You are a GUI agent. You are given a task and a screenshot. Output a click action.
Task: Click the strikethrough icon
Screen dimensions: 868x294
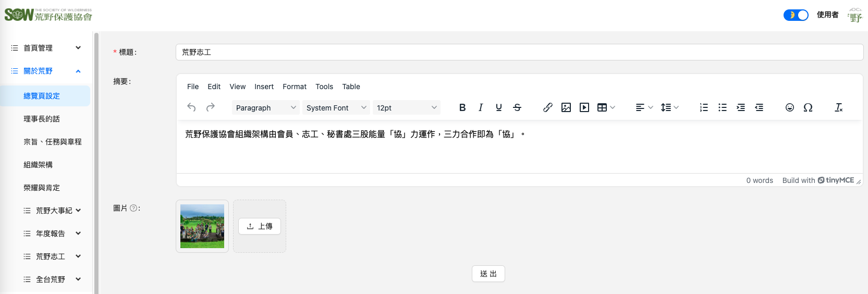click(x=517, y=107)
